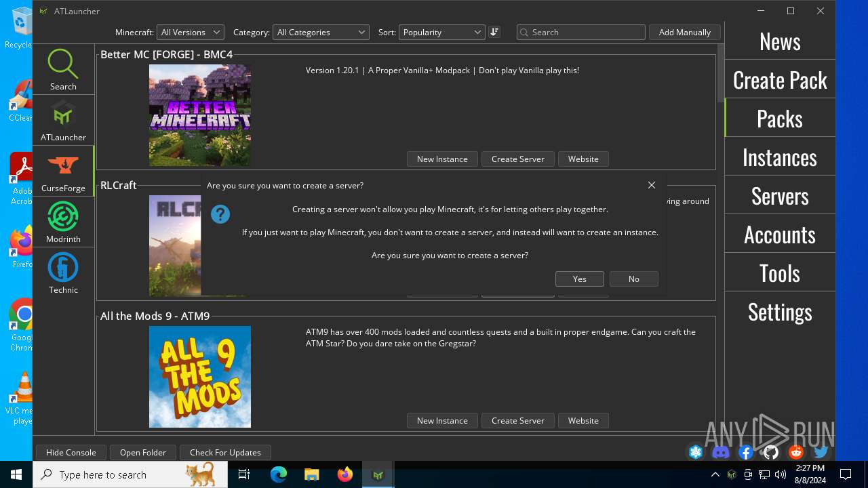Select the ATLauncher packs source icon
868x488 pixels.
click(x=63, y=115)
